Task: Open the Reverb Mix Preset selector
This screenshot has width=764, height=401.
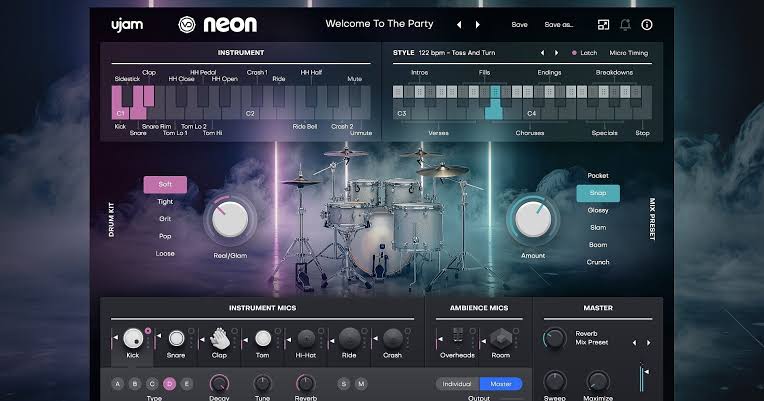Action: tap(592, 338)
